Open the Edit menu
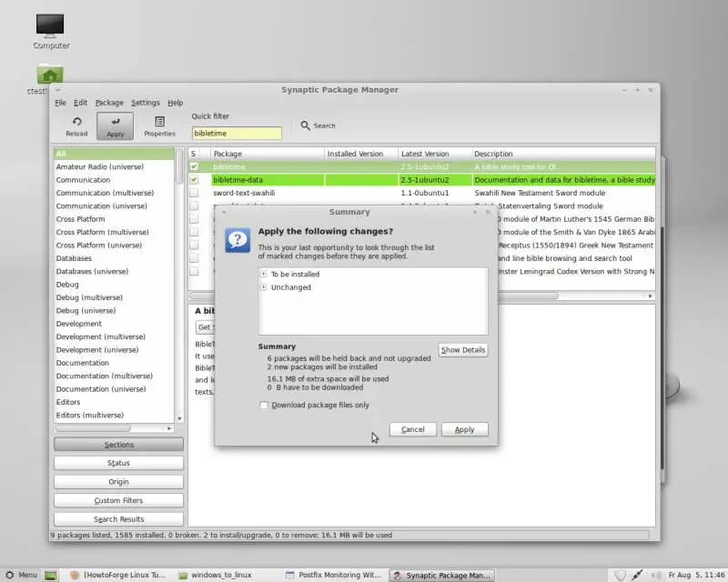This screenshot has height=582, width=728. [x=80, y=103]
